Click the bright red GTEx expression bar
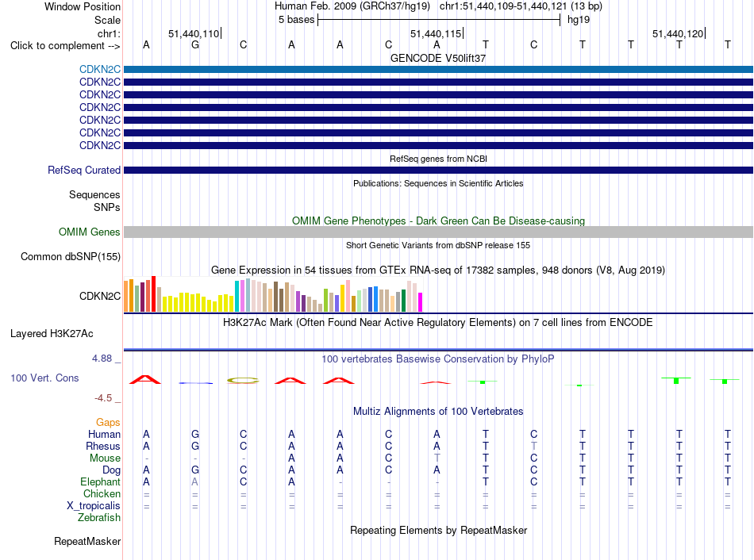 pos(153,294)
